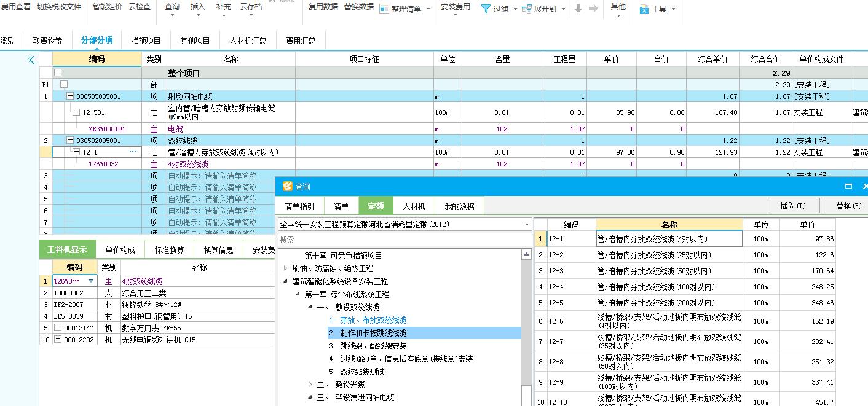The image size is (868, 406).
Task: Click the 综合单价 column header
Action: pyautogui.click(x=713, y=59)
